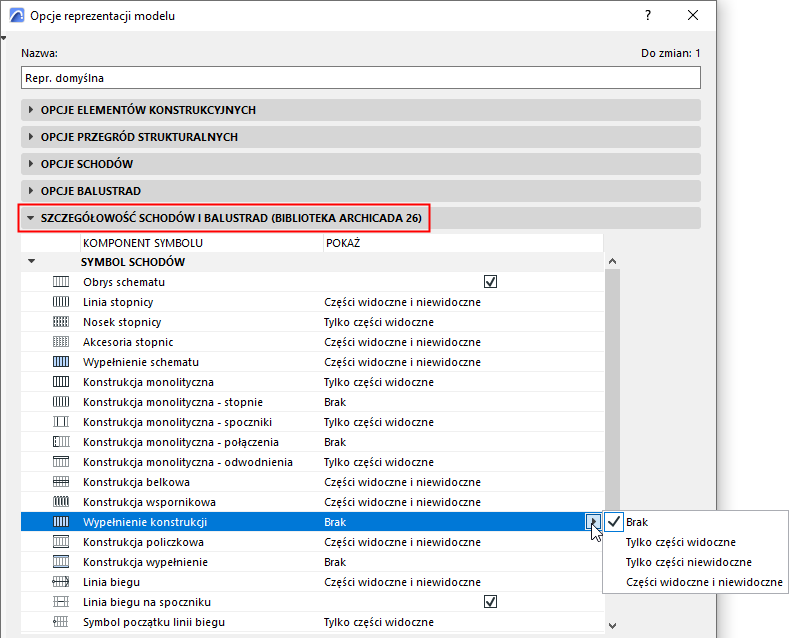This screenshot has width=789, height=638.
Task: Click the scrollbar up arrow
Action: pos(612,261)
